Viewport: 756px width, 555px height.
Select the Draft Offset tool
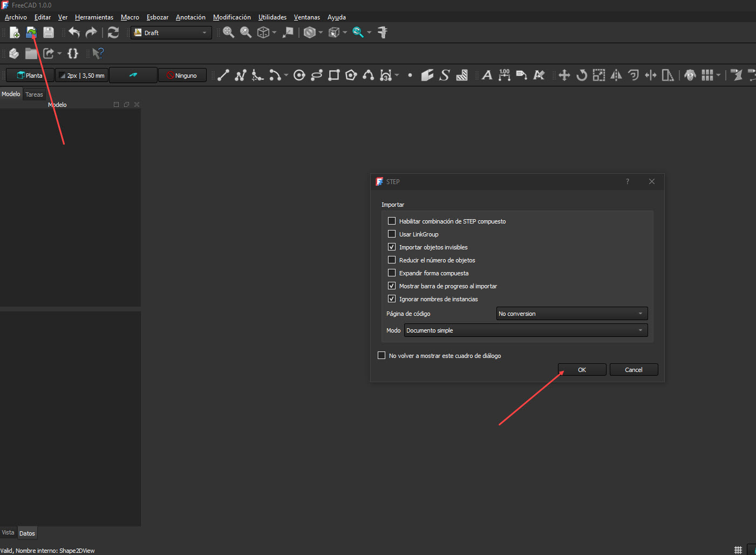tap(634, 75)
